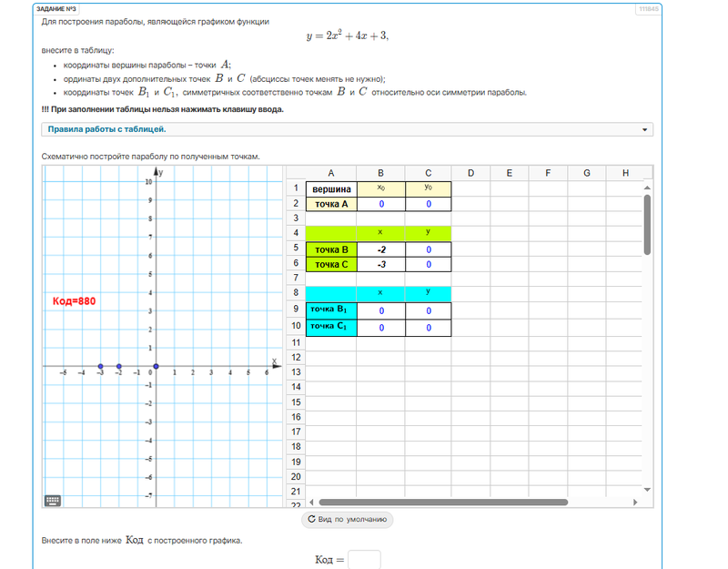Select cell B2, vertex x₀ of точка A
Viewport: 728px width, 569px height.
[380, 204]
